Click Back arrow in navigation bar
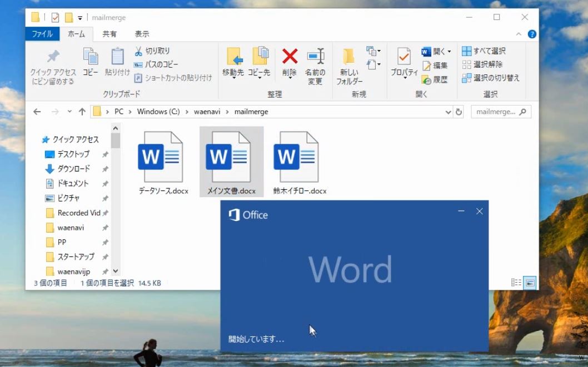588x367 pixels. tap(37, 112)
